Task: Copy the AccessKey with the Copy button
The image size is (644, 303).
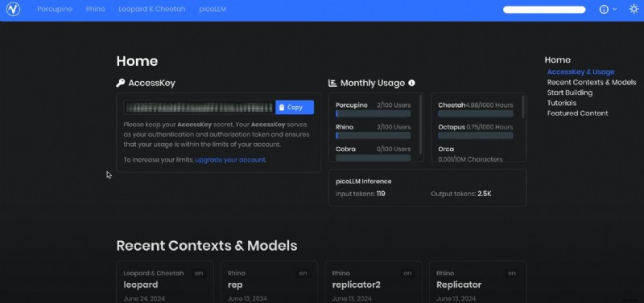Action: click(x=295, y=108)
